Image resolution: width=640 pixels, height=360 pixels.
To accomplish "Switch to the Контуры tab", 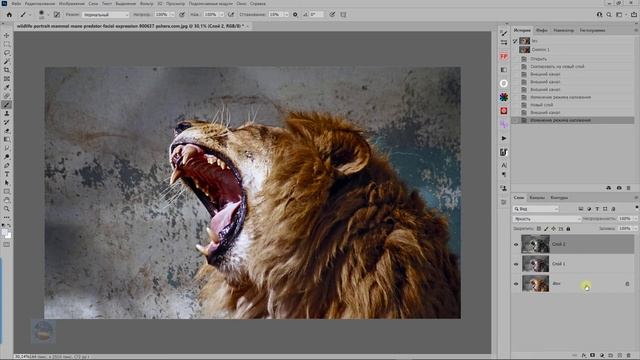I will (559, 198).
